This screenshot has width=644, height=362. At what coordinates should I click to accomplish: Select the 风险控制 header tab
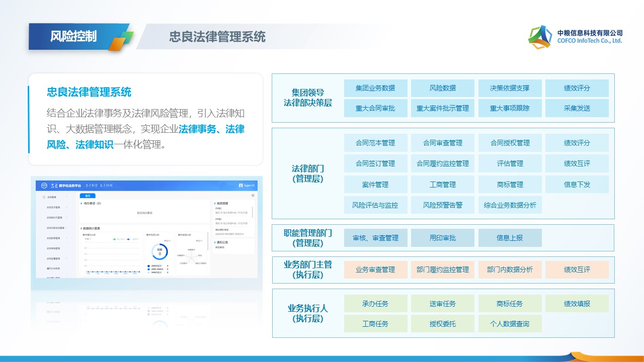[73, 36]
